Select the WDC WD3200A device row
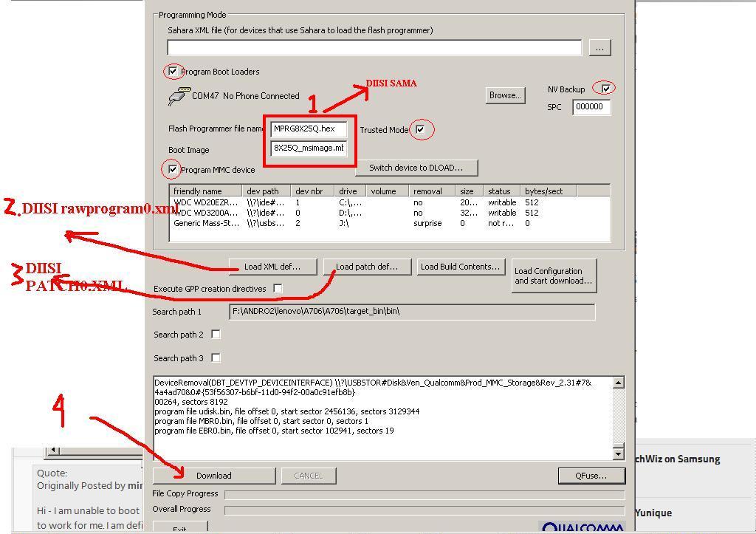Screen dimensions: 756x534 [390, 213]
